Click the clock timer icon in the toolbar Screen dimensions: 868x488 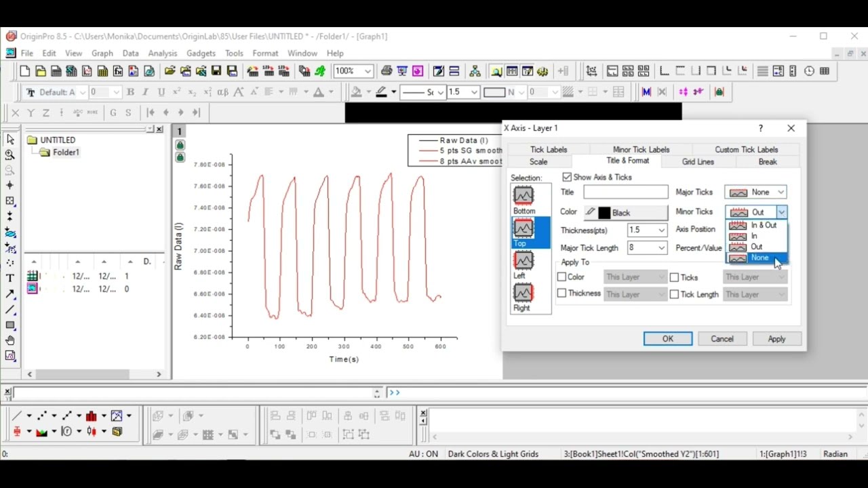(809, 71)
